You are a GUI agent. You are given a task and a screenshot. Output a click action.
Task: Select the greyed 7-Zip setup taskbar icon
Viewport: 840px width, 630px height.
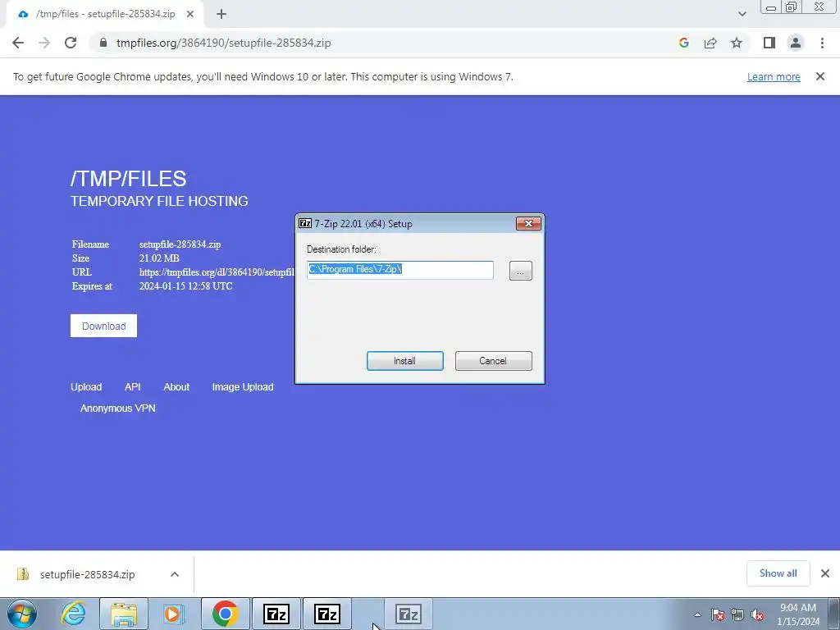click(x=409, y=614)
